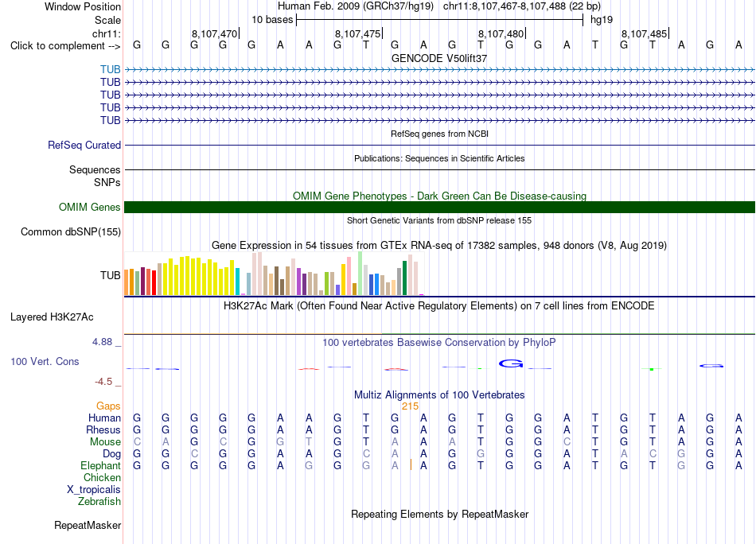Click the Zebrafish species alignment label
The width and height of the screenshot is (756, 544).
pos(99,502)
